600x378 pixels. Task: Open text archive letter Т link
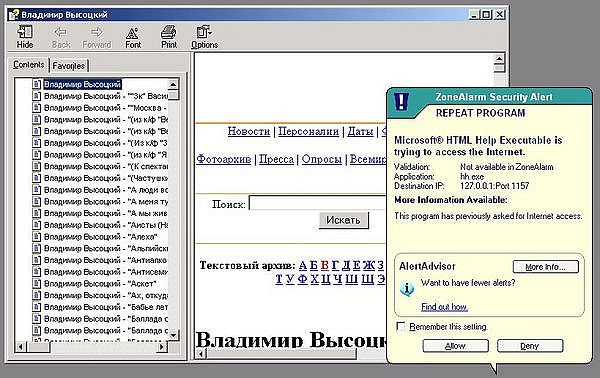279,279
